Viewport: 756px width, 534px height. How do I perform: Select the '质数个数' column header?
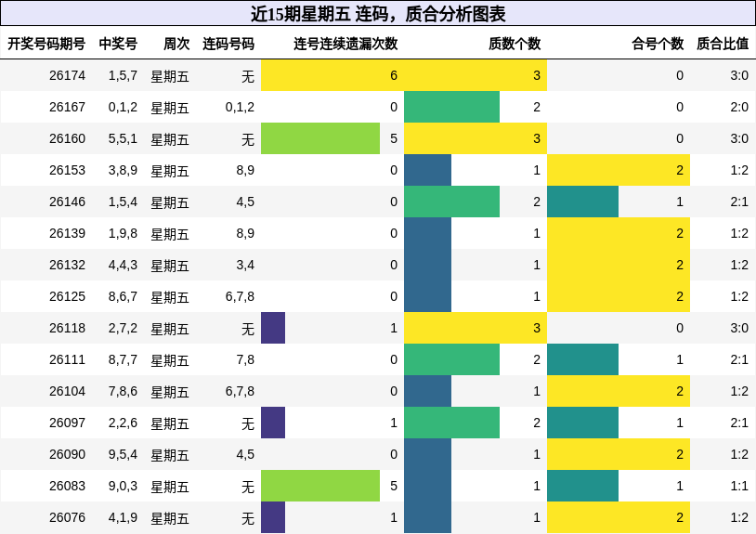pyautogui.click(x=515, y=44)
